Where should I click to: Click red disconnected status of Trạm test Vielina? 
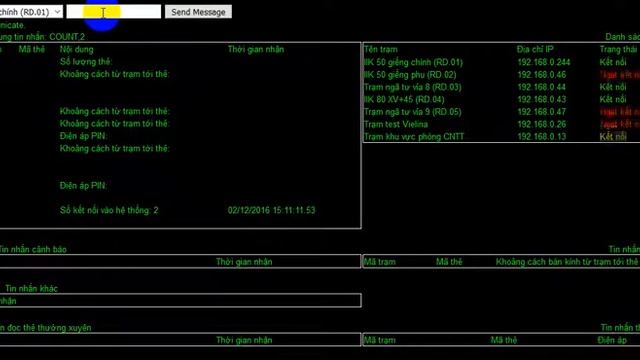[x=620, y=124]
